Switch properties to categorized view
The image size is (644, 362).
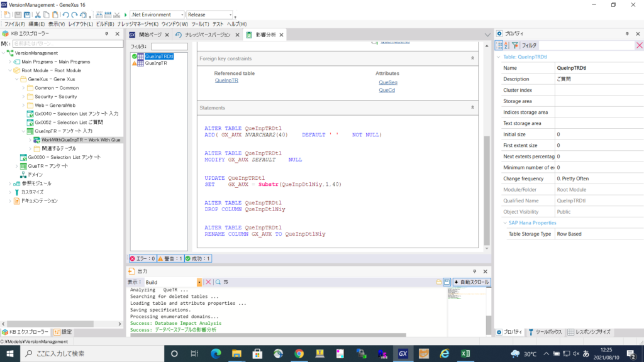pos(499,45)
